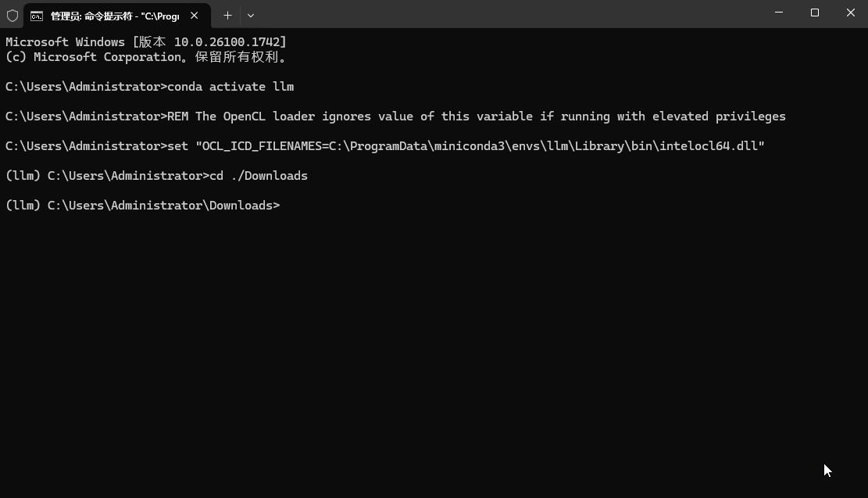Click the empty title bar area
This screenshot has width=868, height=498.
pyautogui.click(x=508, y=14)
